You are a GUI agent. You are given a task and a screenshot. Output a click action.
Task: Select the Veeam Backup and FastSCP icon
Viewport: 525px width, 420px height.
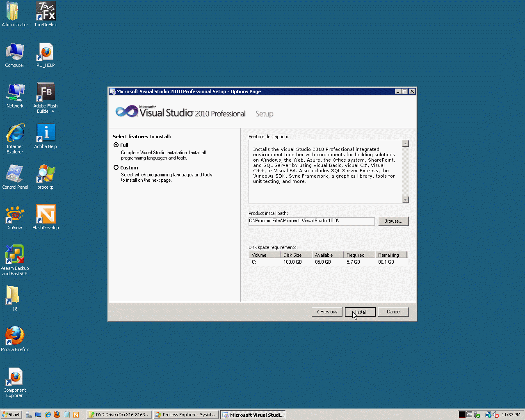pos(15,260)
